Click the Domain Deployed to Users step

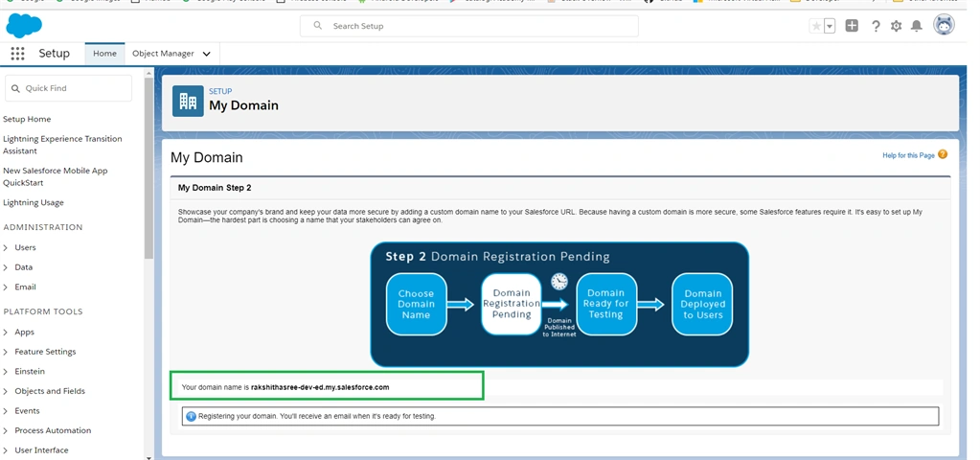tap(702, 305)
